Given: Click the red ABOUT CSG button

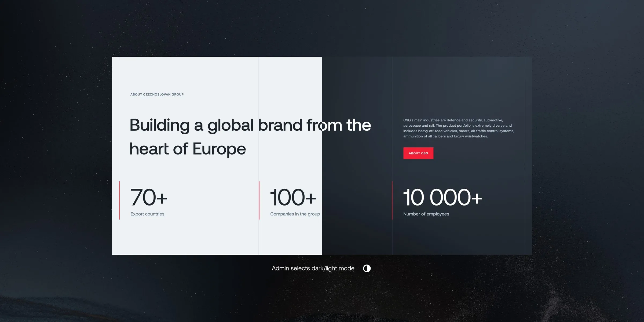Looking at the screenshot, I should [x=418, y=153].
